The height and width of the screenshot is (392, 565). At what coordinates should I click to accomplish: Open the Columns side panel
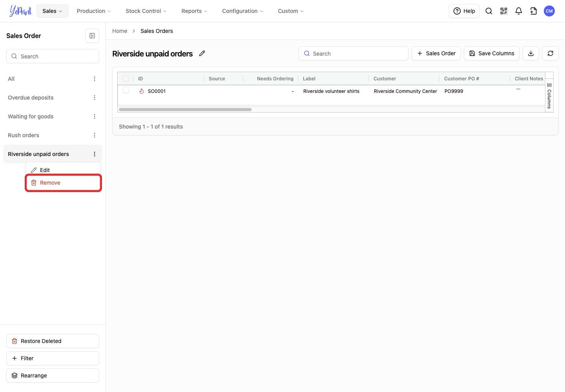tap(549, 96)
